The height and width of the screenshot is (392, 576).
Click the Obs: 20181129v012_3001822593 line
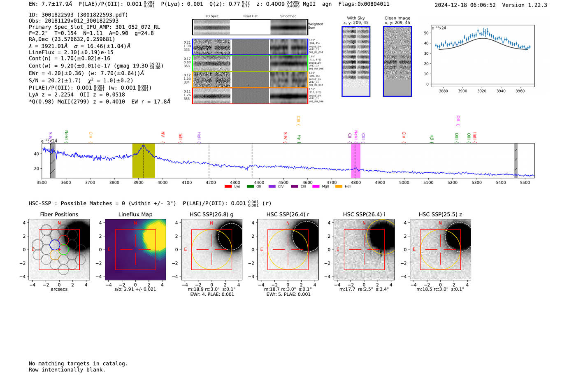point(74,21)
